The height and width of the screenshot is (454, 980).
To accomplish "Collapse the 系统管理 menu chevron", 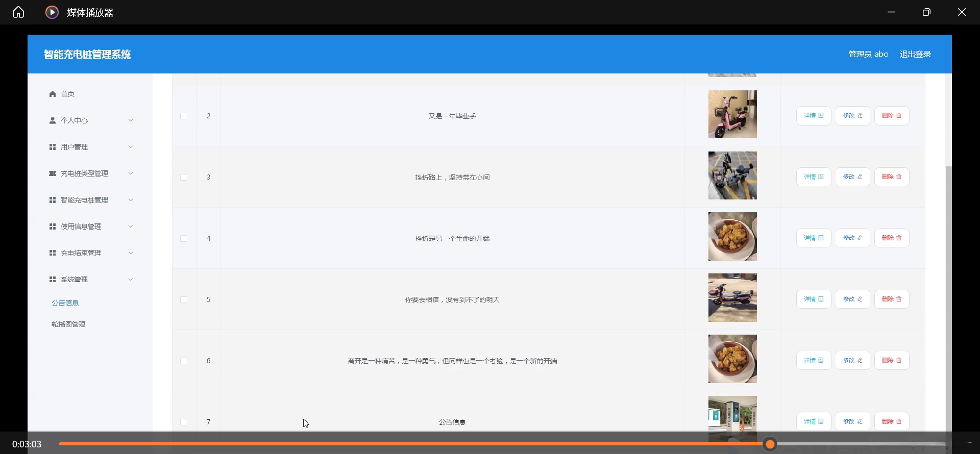I will click(131, 280).
